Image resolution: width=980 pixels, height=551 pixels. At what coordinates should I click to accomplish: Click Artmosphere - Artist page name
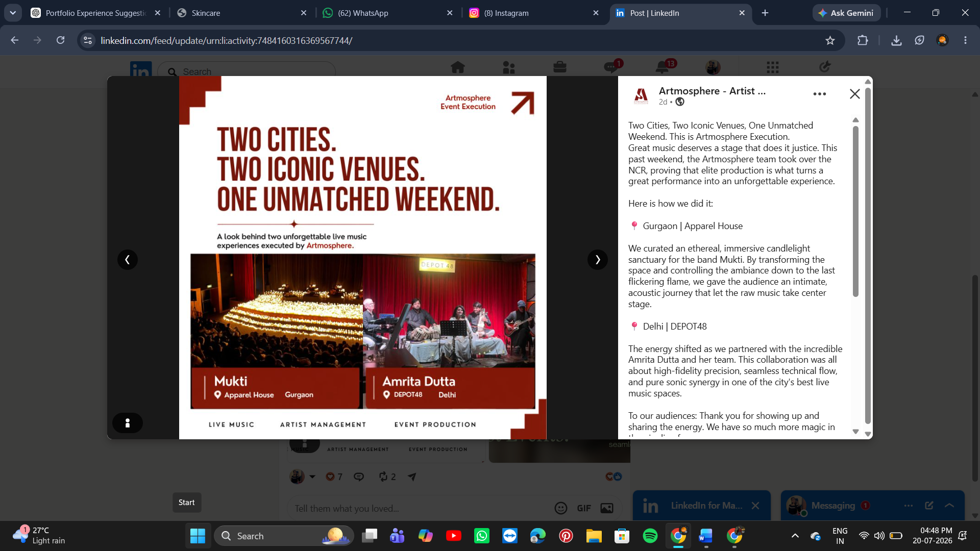[712, 91]
